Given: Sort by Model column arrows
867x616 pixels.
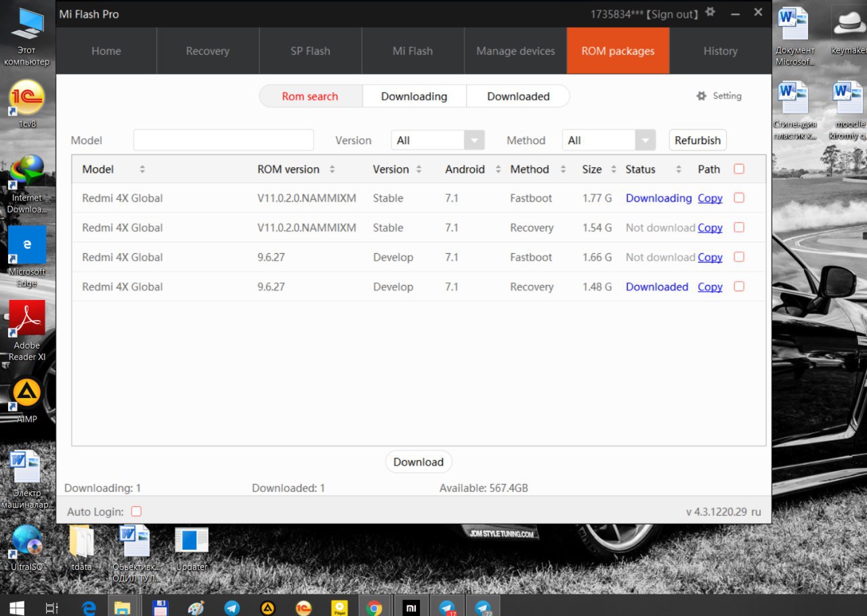Looking at the screenshot, I should (x=142, y=169).
